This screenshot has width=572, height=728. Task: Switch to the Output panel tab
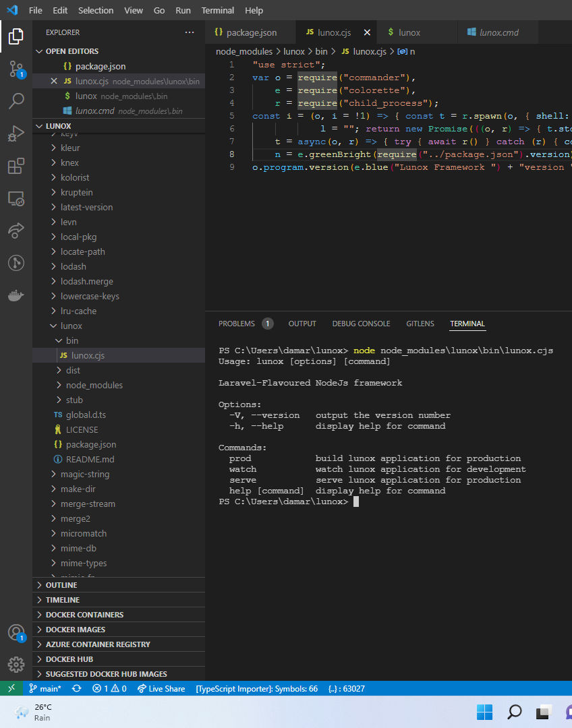click(x=302, y=324)
